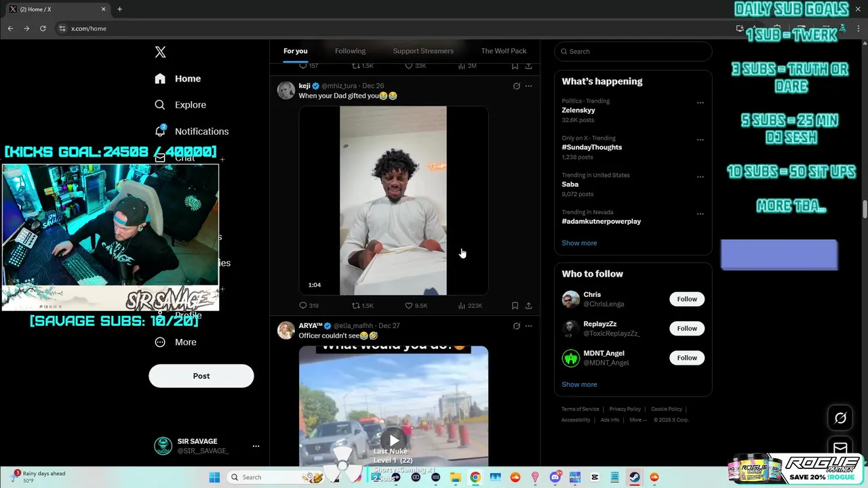This screenshot has height=488, width=868.
Task: Open Steam from taskbar
Action: click(634, 477)
